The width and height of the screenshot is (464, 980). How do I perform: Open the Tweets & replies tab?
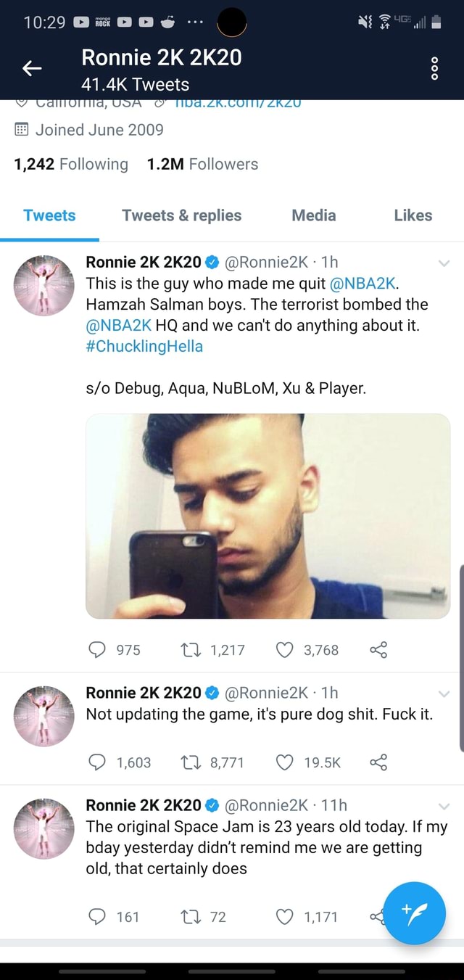181,215
